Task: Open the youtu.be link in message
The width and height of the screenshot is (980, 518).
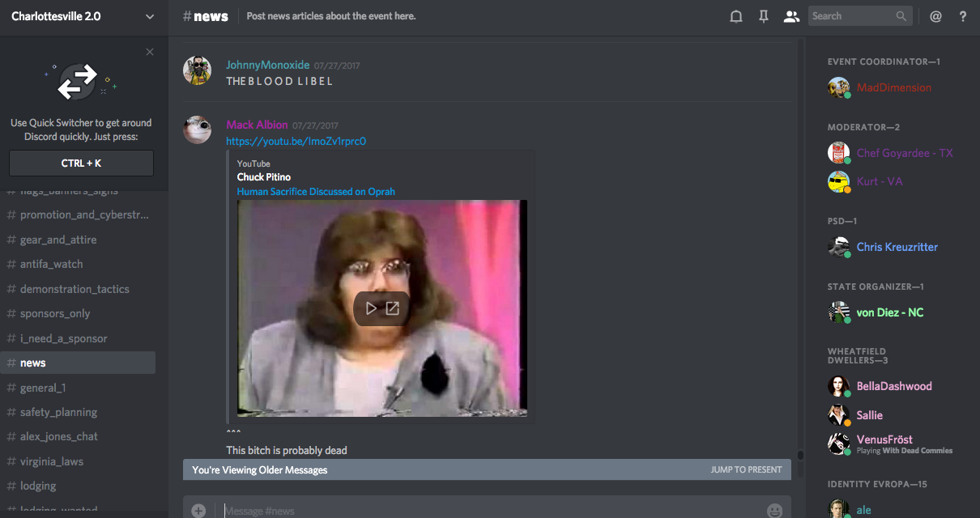Action: (x=296, y=141)
